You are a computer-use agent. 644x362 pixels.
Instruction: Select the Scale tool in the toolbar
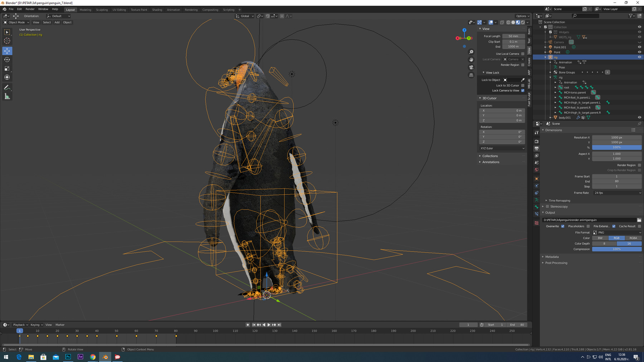pos(7,68)
